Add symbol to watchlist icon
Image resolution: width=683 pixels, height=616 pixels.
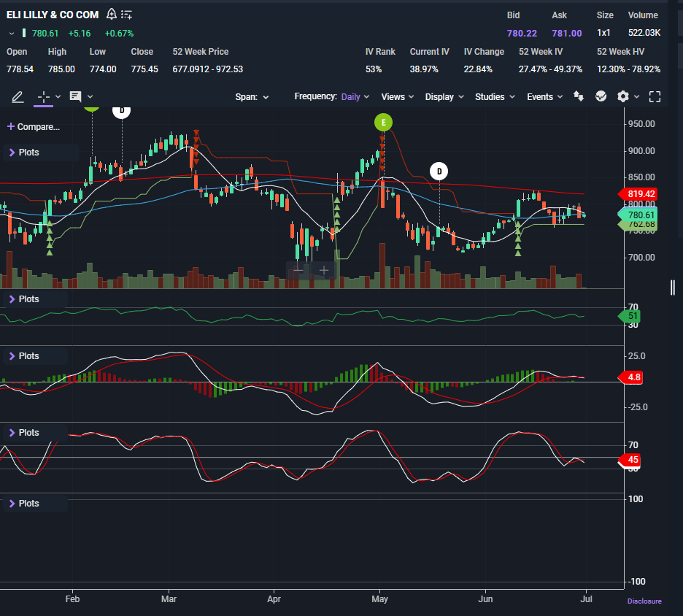(126, 15)
